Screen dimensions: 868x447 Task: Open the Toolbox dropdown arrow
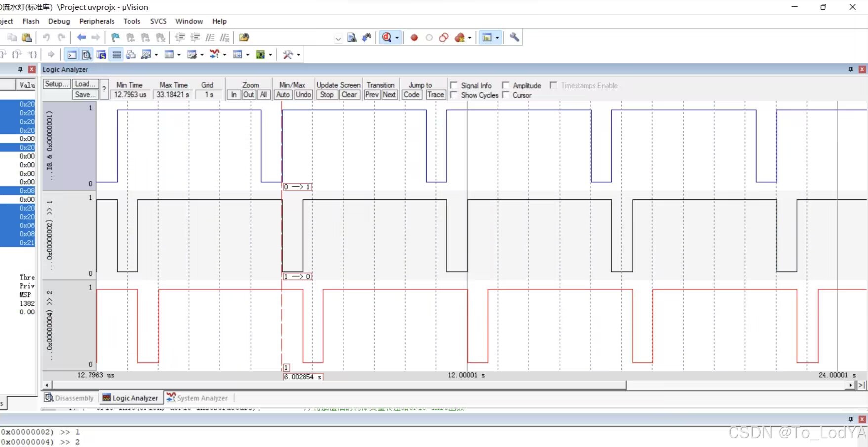298,55
